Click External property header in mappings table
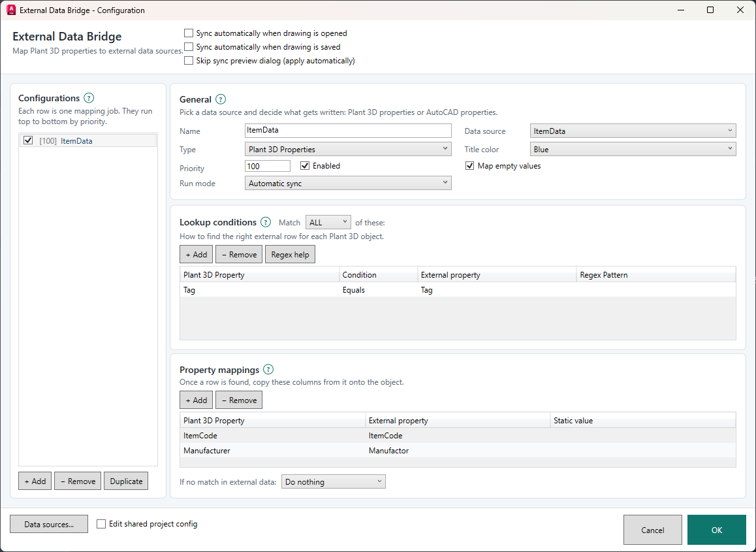 coord(458,420)
